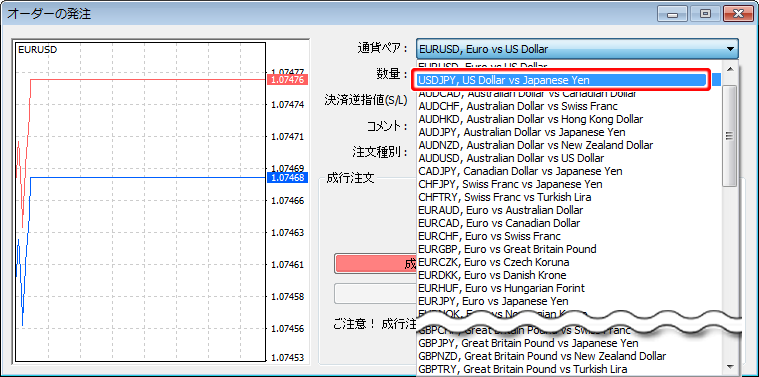This screenshot has width=759, height=377.
Task: Choose EURAUD, Euro vs Australian Dollar
Action: pos(569,211)
